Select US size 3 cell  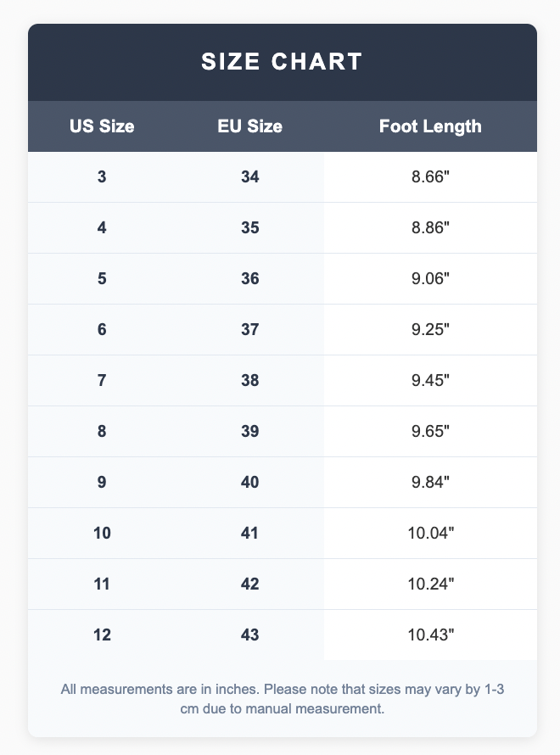[102, 177]
